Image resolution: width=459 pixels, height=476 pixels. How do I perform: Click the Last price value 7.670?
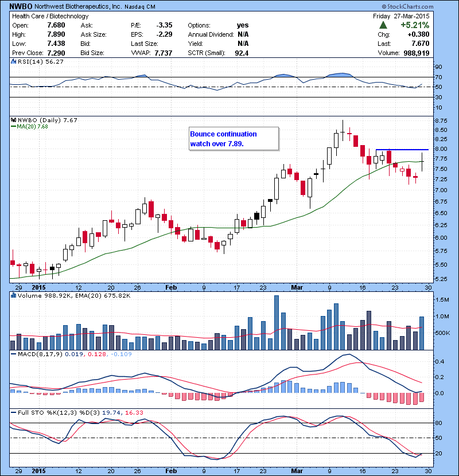coord(421,44)
